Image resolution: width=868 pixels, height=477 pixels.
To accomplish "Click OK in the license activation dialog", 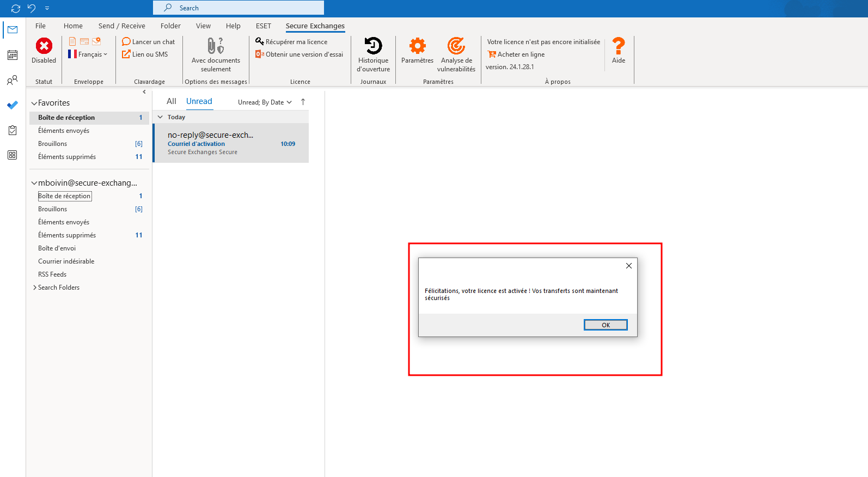I will tap(606, 325).
